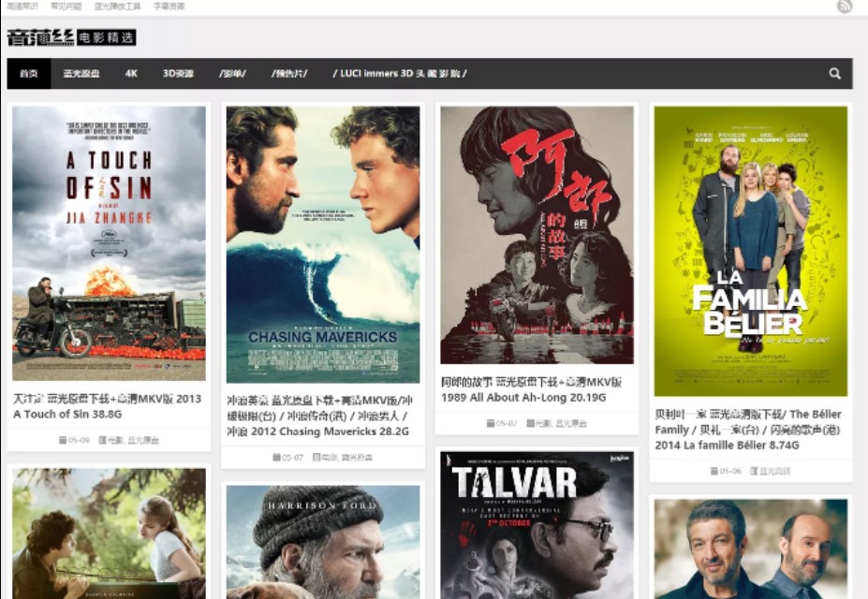The image size is (868, 599).
Task: Click the 05-09 date under A Touch of Sin
Action: (74, 440)
